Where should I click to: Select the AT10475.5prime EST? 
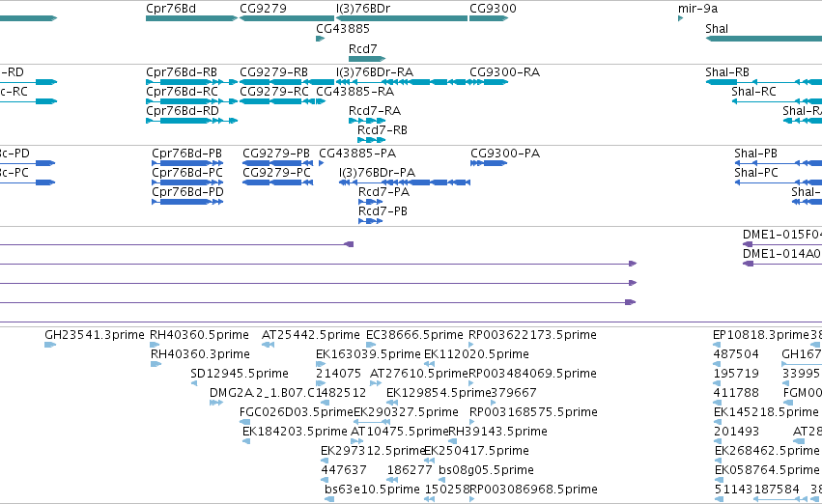(x=357, y=441)
